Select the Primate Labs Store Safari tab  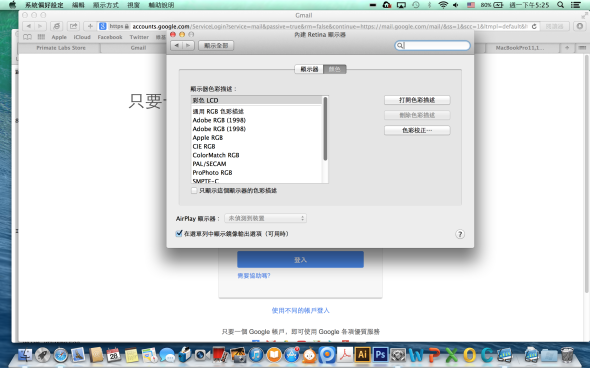click(61, 48)
